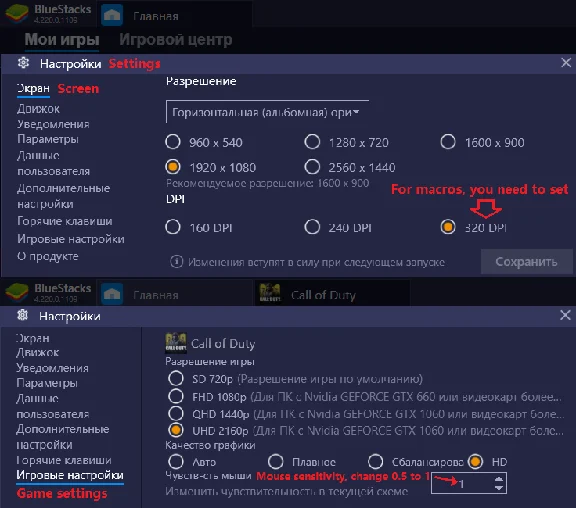Click the gear icon beside Настройки Settings in the top window
Screen dimensions: 576x508
click(x=24, y=63)
